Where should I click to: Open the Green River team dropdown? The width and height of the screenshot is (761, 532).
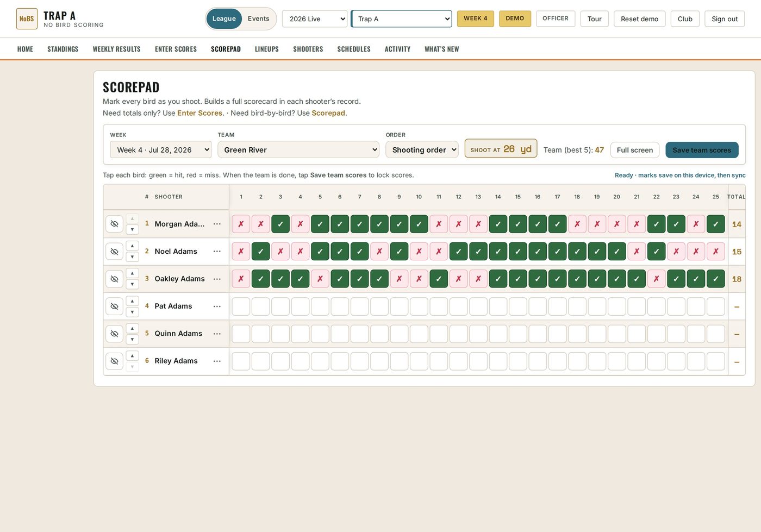(x=298, y=150)
